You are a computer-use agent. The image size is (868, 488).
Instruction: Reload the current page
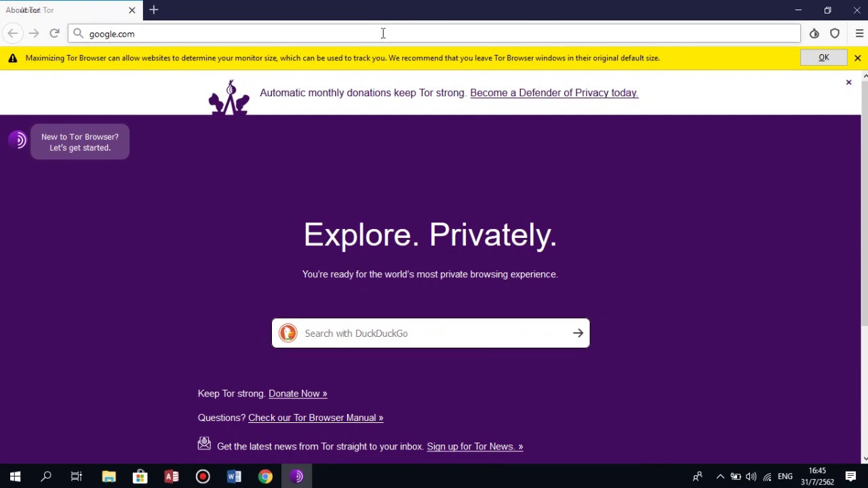54,33
